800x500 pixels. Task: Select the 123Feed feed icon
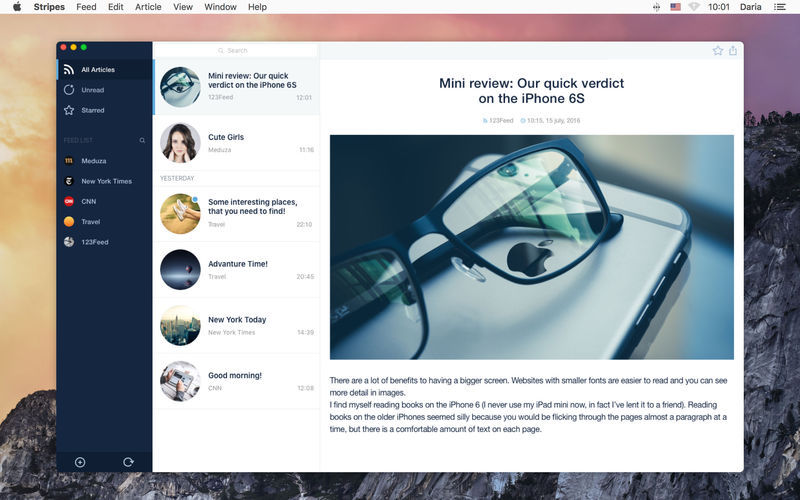click(69, 242)
